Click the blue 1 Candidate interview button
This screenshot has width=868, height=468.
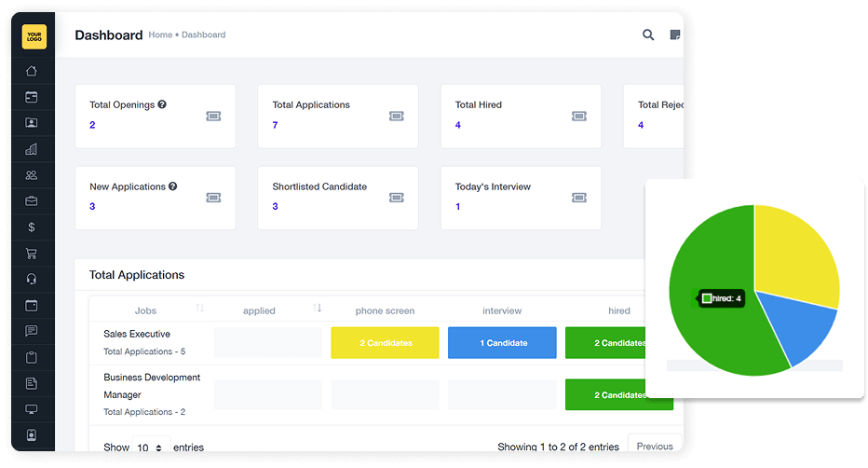(502, 343)
